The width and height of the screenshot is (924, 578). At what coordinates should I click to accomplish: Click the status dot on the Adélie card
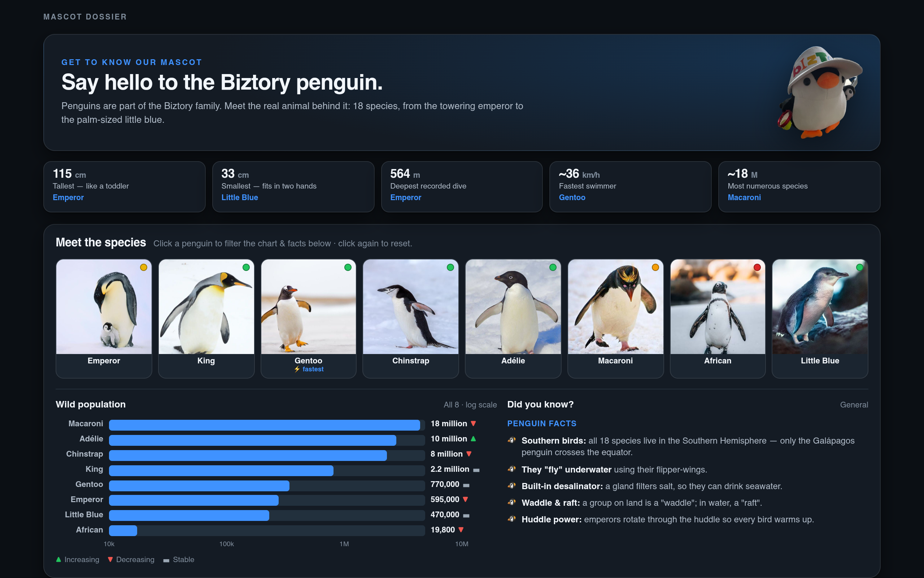(553, 267)
